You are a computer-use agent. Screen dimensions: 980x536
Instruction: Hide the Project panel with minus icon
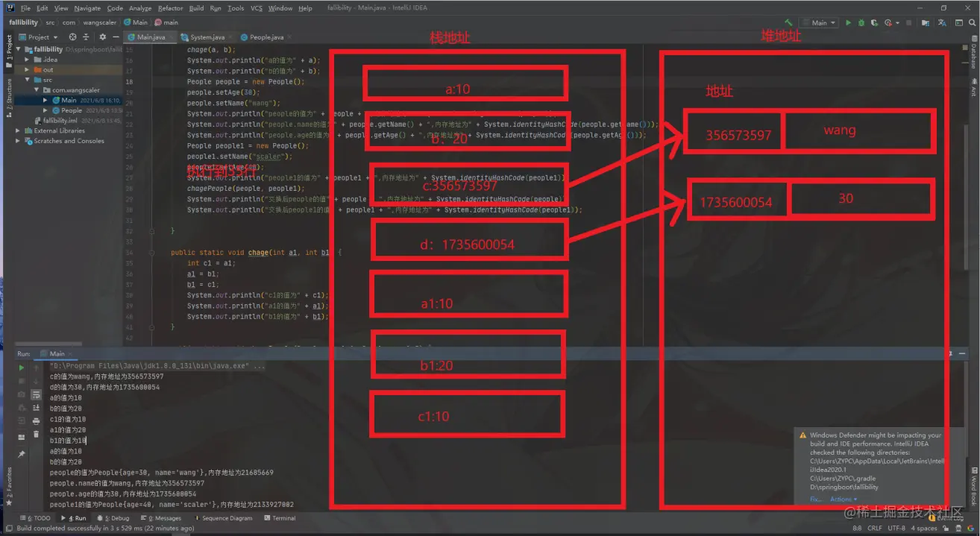[x=116, y=37]
